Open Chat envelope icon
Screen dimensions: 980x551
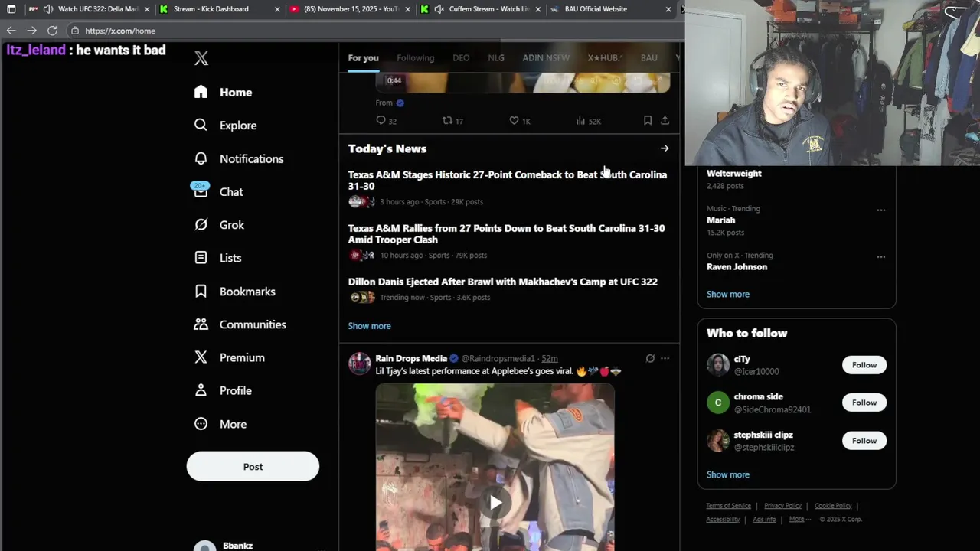pos(201,191)
